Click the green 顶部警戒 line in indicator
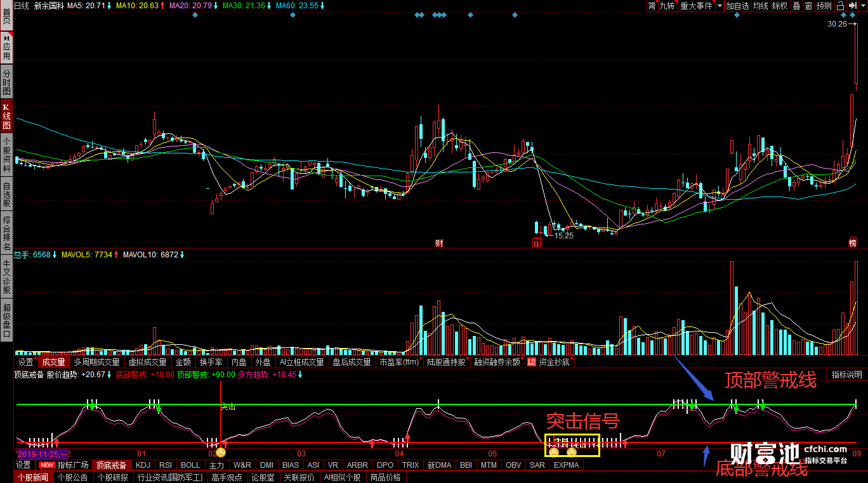Screen dimensions: 868x483 pos(317,404)
